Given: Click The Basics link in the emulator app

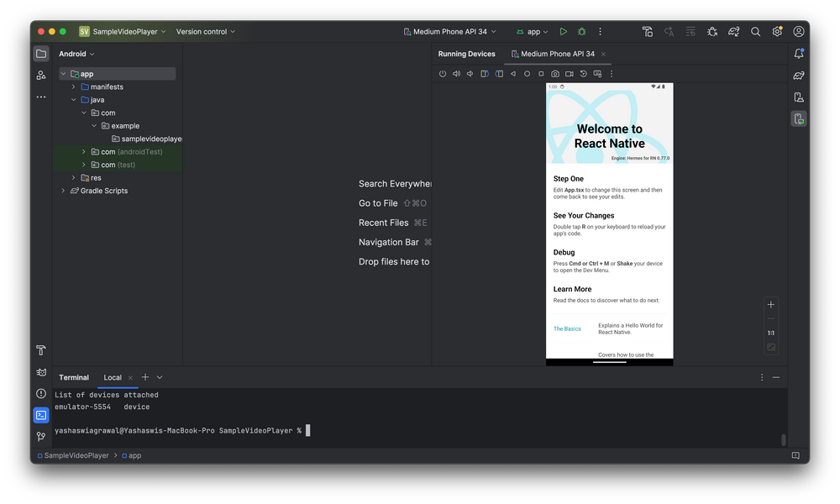Looking at the screenshot, I should click(x=567, y=328).
